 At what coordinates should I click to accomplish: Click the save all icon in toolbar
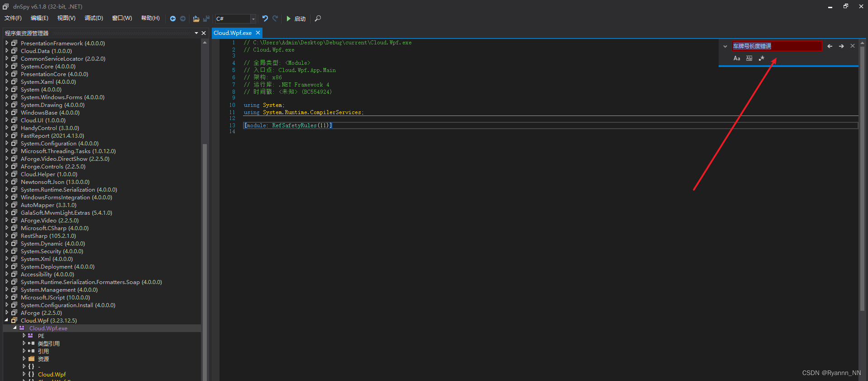coord(206,19)
